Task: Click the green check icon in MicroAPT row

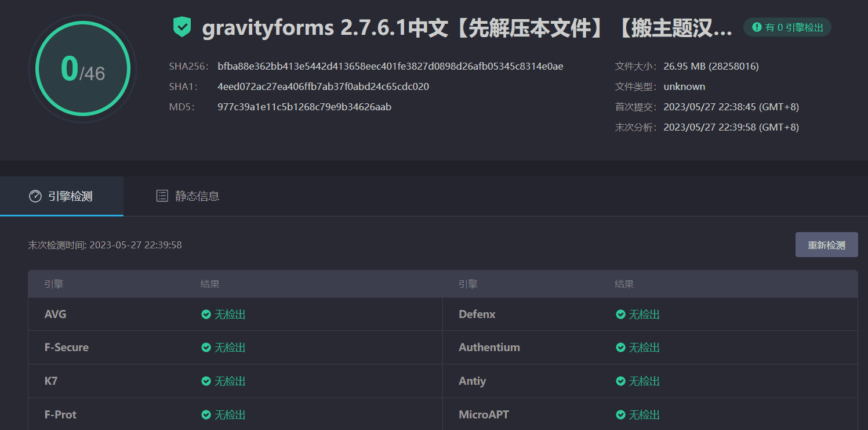Action: coord(620,415)
